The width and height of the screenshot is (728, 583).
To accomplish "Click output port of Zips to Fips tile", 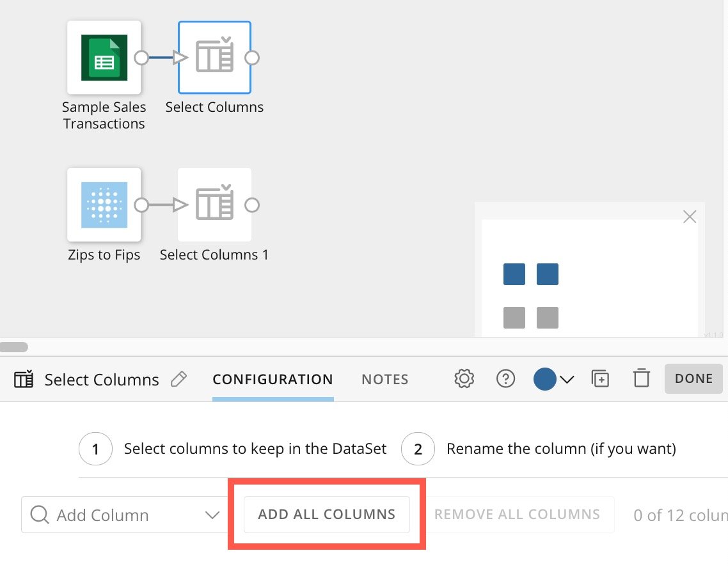I will (x=141, y=205).
